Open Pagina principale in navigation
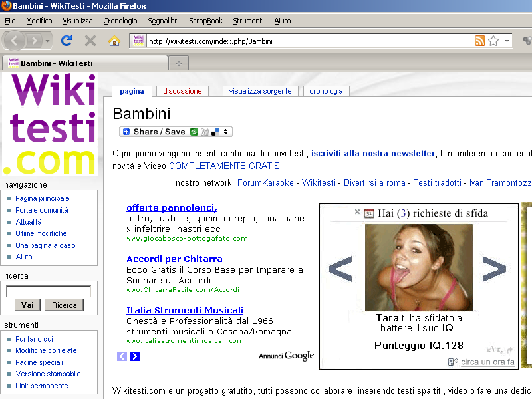Viewport: 532px width, 399px height. coord(43,198)
